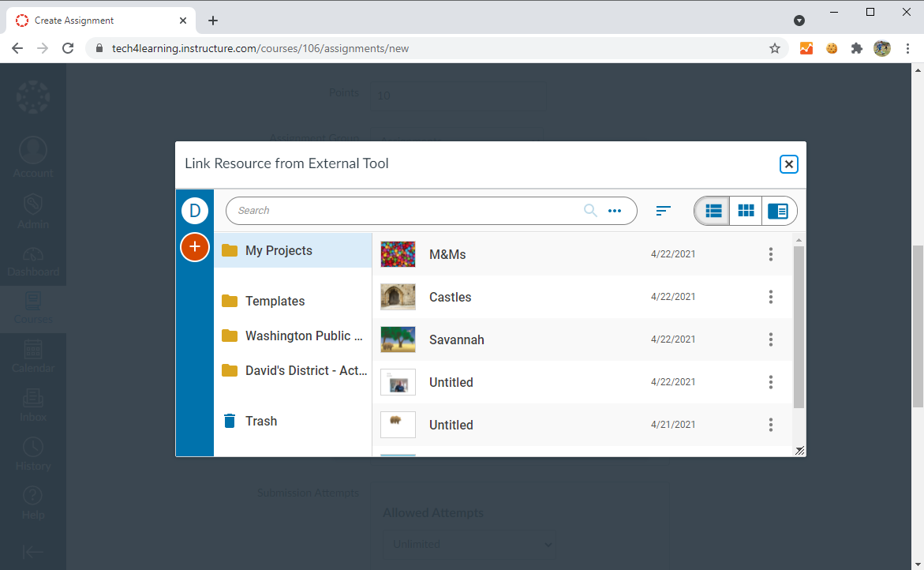The width and height of the screenshot is (924, 570).
Task: Open options for Untitled dated 4/22/2021
Action: [x=770, y=382]
